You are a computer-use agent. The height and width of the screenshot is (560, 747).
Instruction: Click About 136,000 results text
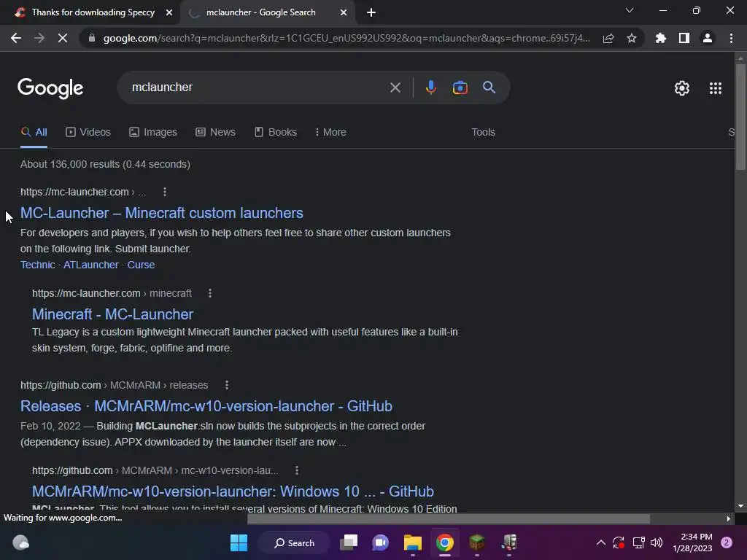coord(105,164)
